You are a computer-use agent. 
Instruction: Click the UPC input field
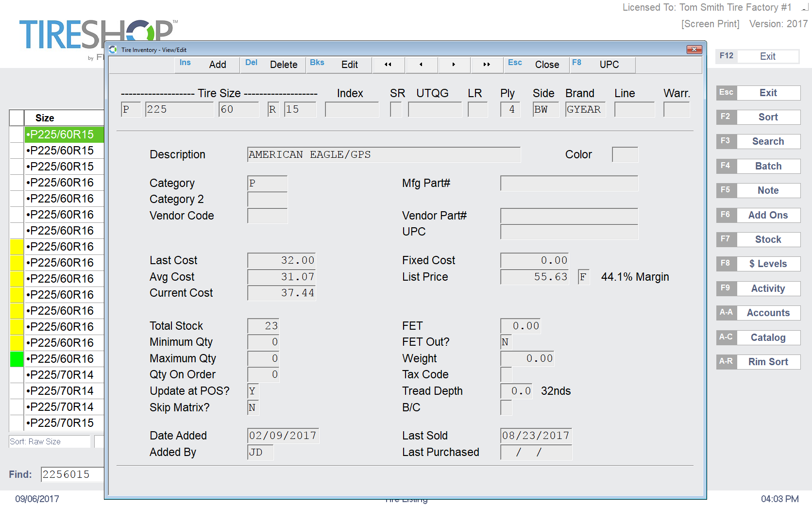pyautogui.click(x=569, y=232)
